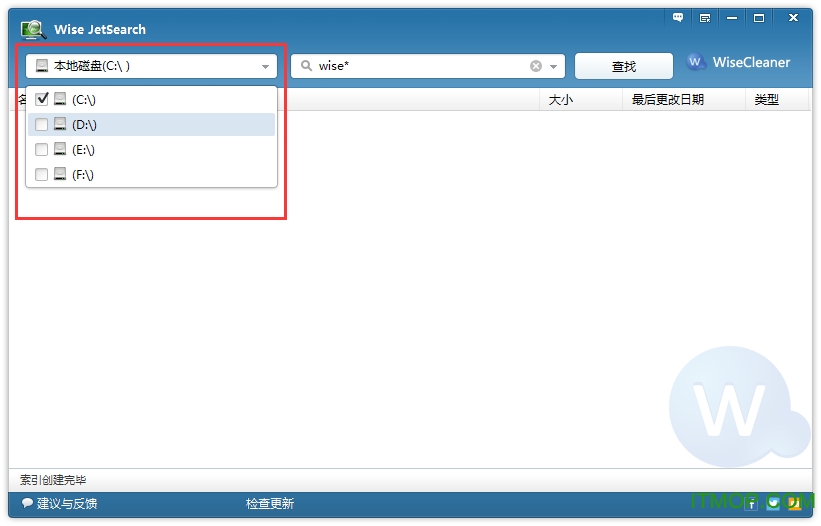Click the Wise JetSearch app icon
821x526 pixels.
click(33, 29)
